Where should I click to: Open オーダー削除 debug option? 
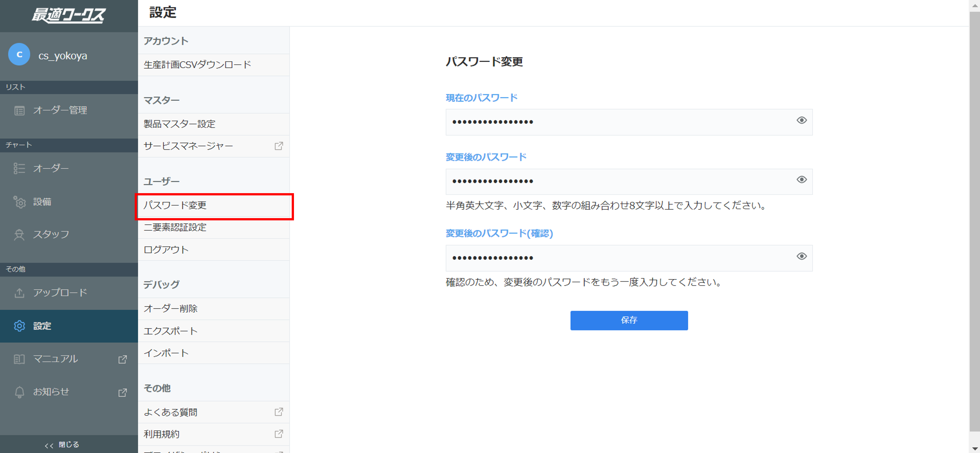point(213,308)
